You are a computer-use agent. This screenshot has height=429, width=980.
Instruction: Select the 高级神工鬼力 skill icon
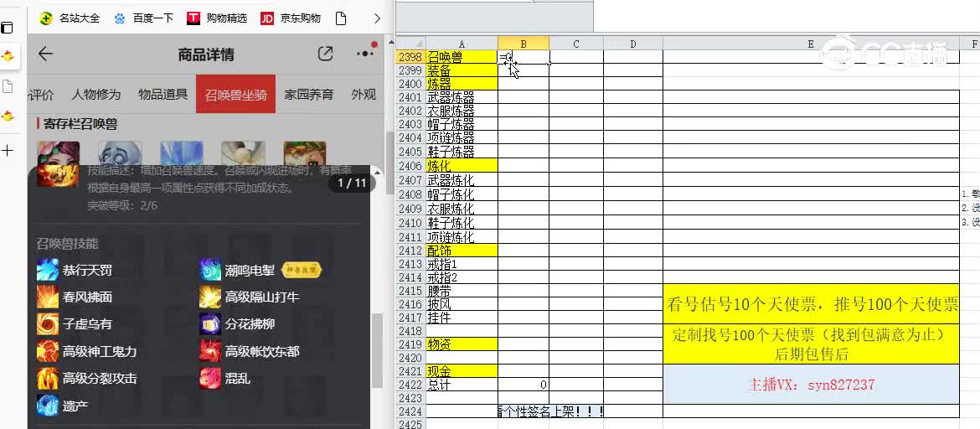48,351
